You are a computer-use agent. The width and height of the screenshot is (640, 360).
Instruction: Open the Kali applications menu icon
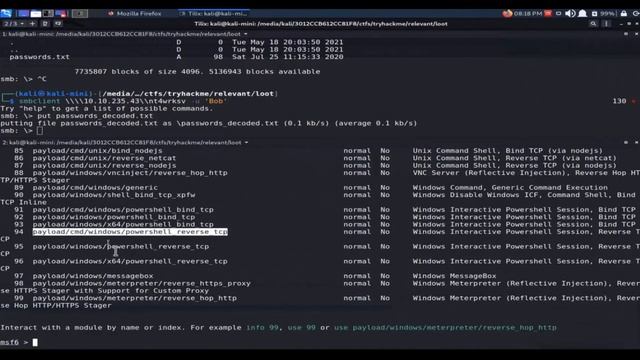coord(6,13)
